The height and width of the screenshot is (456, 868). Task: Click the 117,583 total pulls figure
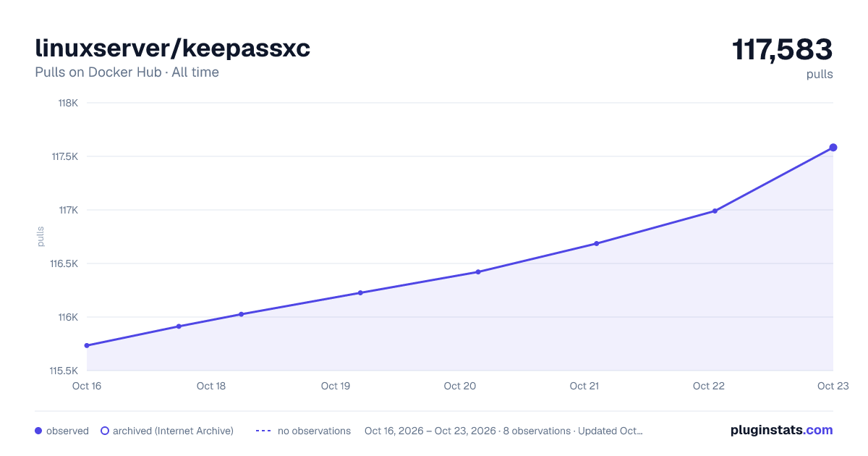pos(783,50)
